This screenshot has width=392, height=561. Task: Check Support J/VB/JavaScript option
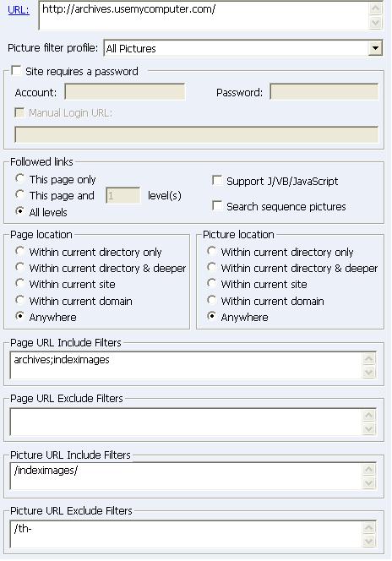point(217,180)
